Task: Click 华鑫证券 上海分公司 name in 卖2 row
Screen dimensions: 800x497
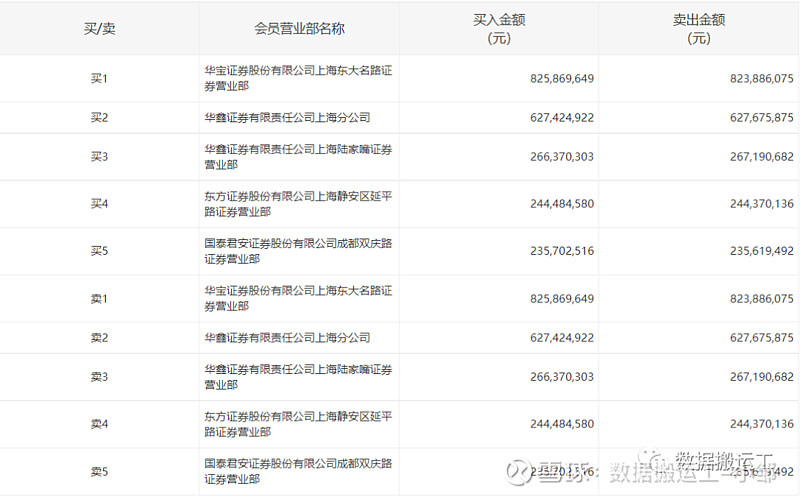Action: (x=287, y=338)
